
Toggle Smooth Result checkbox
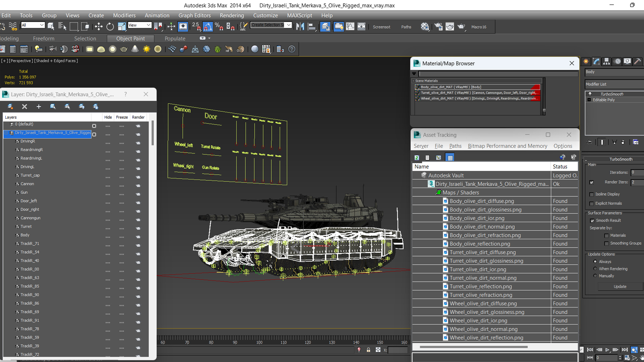[592, 221]
